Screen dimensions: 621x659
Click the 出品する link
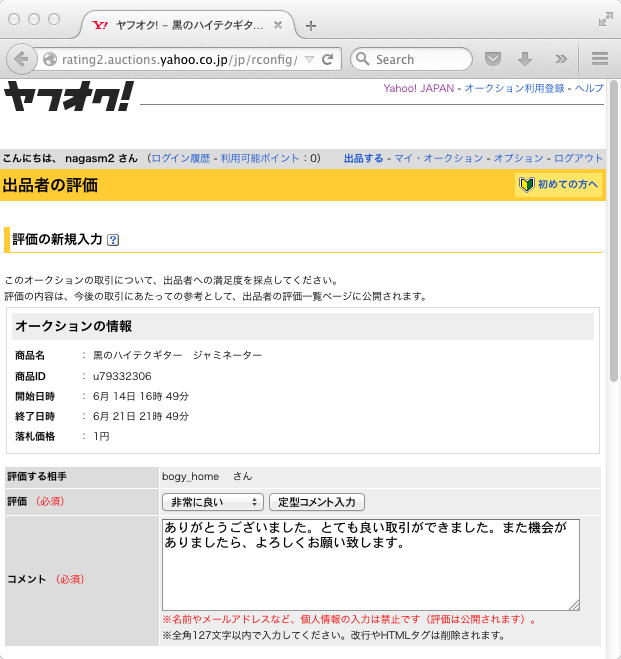(x=363, y=158)
